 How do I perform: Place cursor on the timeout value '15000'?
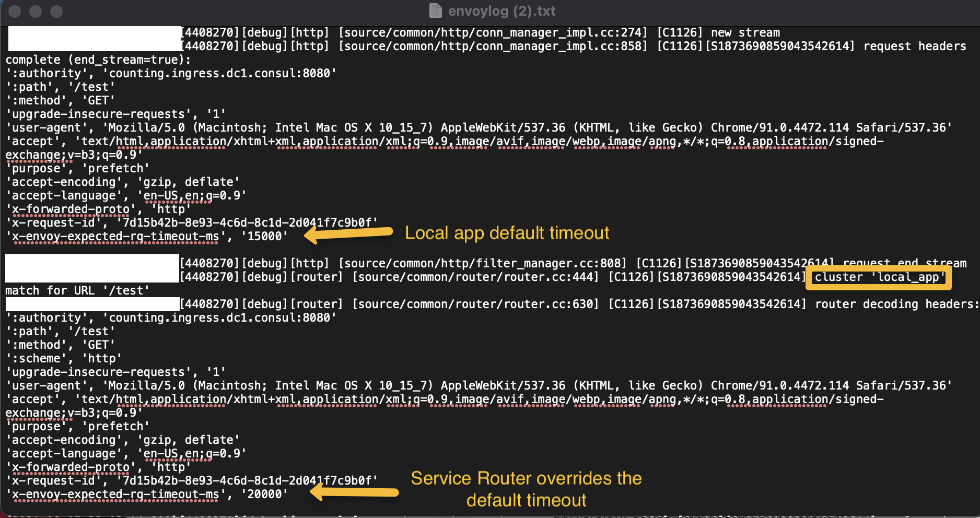(264, 237)
